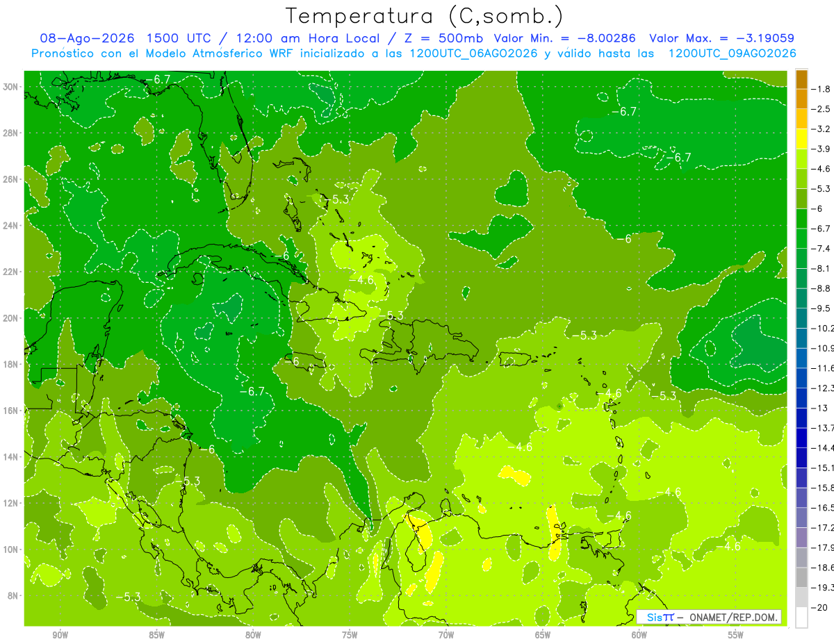The image size is (834, 644).
Task: Click the -17.2 colorbar legend value
Action: pos(823,528)
